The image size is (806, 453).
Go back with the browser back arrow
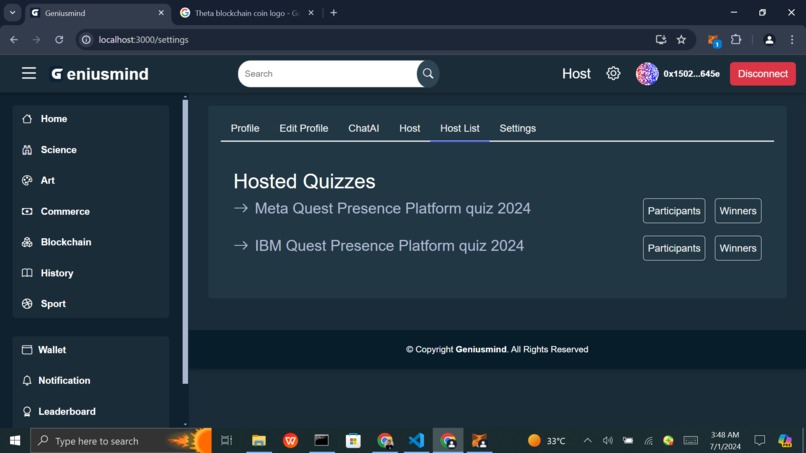(x=14, y=40)
